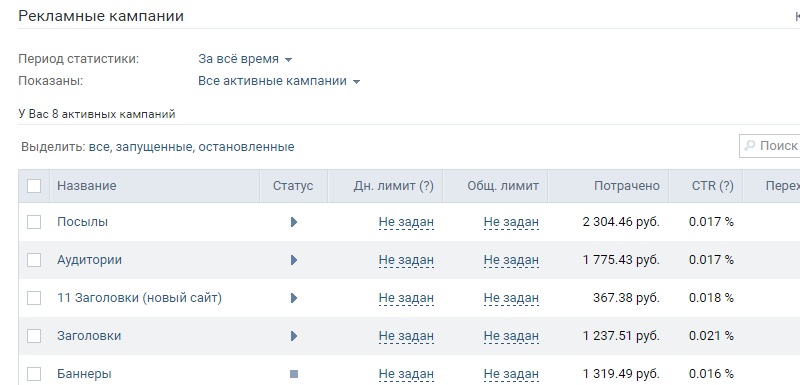
Task: Edit daily limit Не задан for Баннеры
Action: [x=406, y=374]
